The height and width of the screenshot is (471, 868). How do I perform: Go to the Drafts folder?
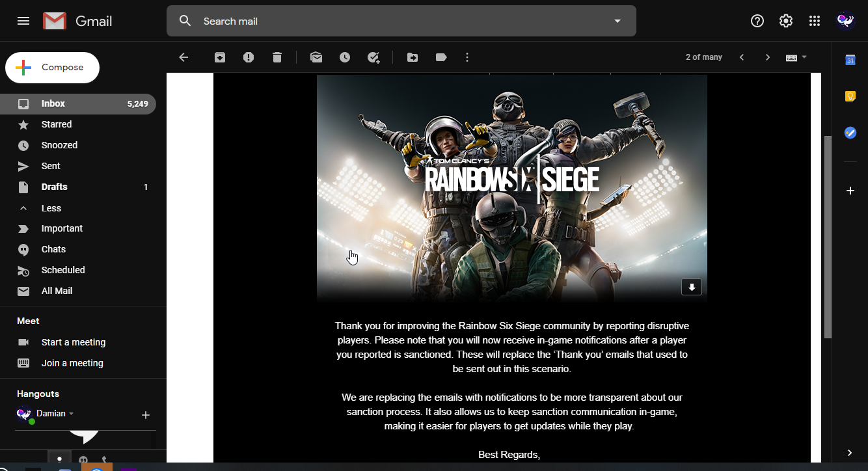coord(55,187)
